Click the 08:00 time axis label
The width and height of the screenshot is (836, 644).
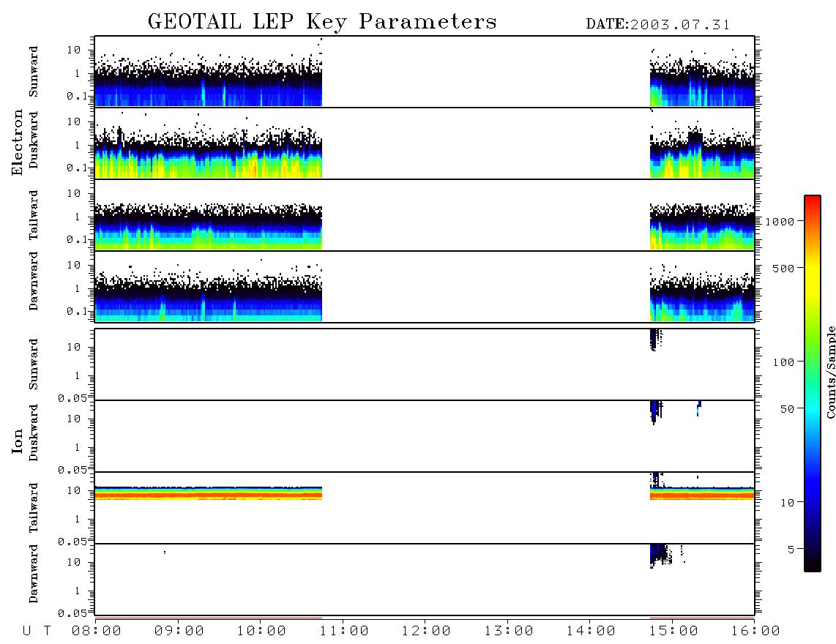tap(97, 632)
